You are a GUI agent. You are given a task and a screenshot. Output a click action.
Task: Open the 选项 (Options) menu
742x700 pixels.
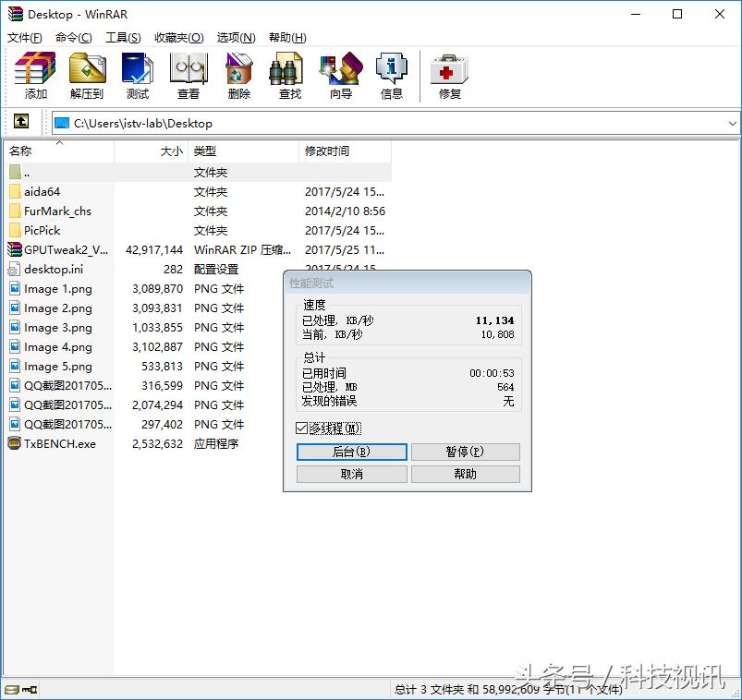(x=235, y=37)
